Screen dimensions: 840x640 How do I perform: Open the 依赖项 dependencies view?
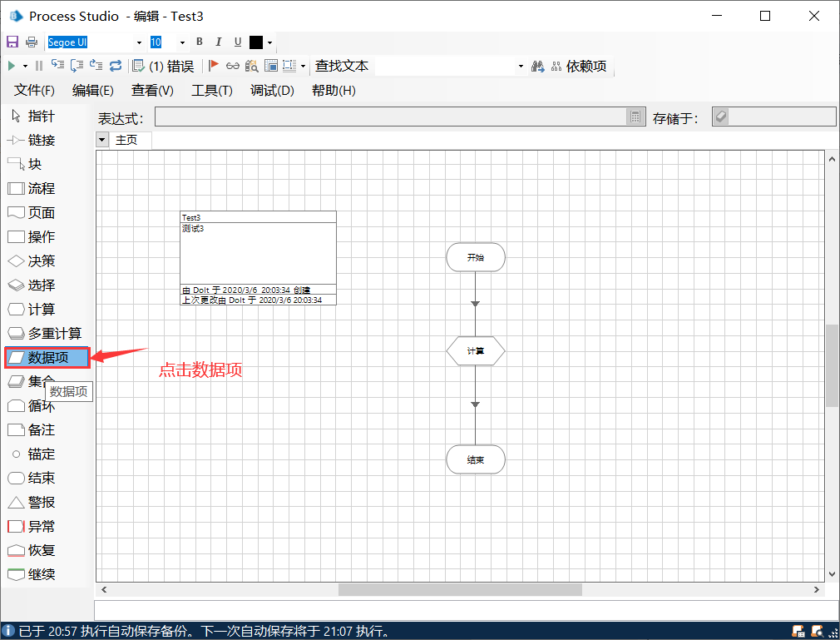point(579,66)
